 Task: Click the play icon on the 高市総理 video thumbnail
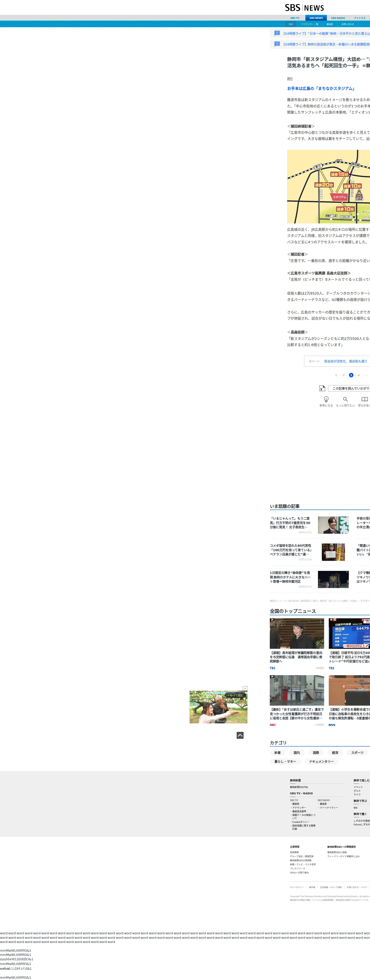pos(272,620)
